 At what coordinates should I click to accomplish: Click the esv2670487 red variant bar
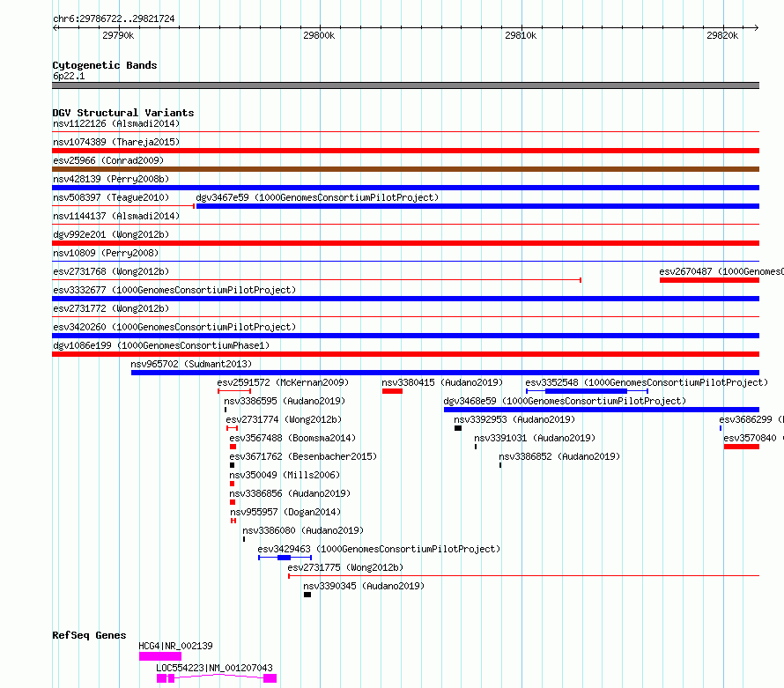[x=709, y=280]
